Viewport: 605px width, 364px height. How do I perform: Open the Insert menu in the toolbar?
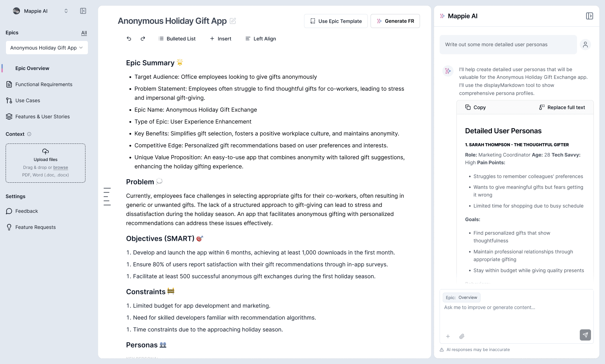[221, 38]
